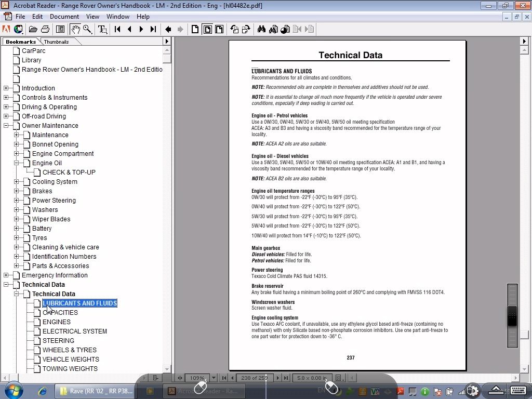This screenshot has height=399, width=532.
Task: Expand Emergency Information bookmark
Action: pos(6,275)
